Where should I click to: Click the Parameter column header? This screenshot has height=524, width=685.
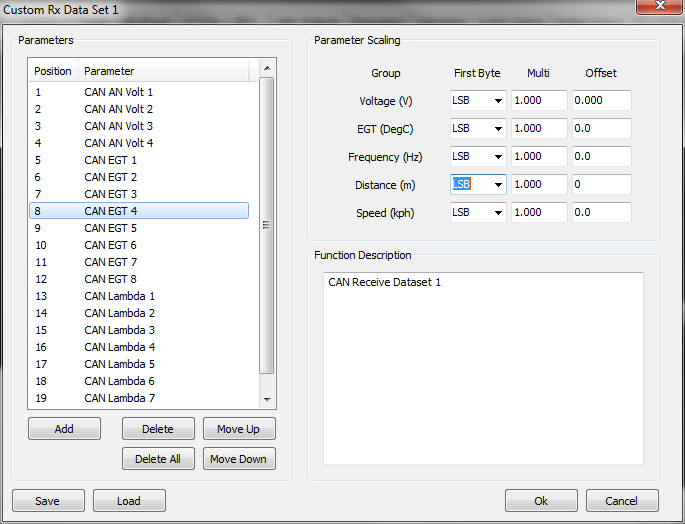point(109,71)
